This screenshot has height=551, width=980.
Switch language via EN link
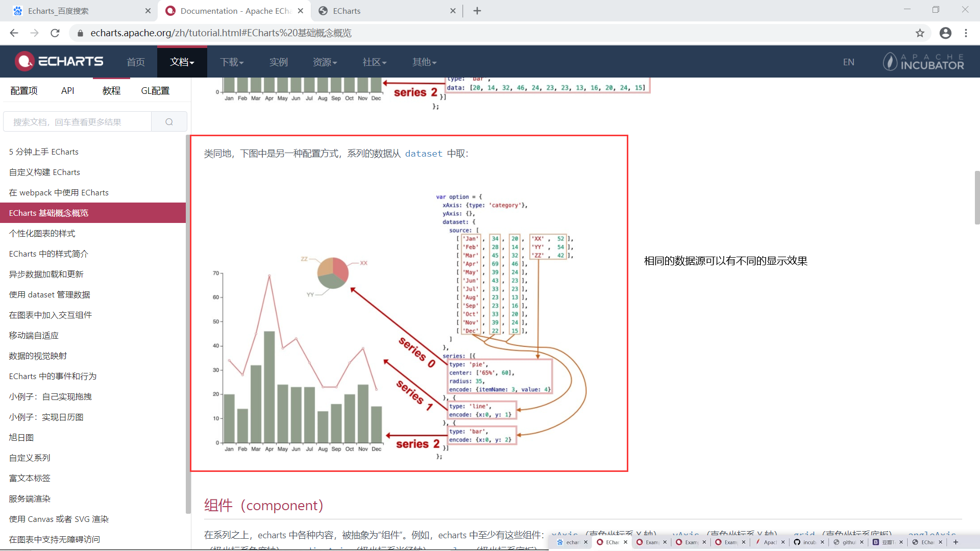848,62
